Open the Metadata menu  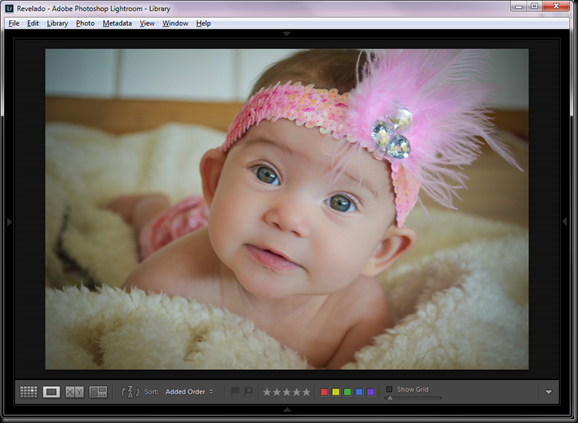[117, 23]
